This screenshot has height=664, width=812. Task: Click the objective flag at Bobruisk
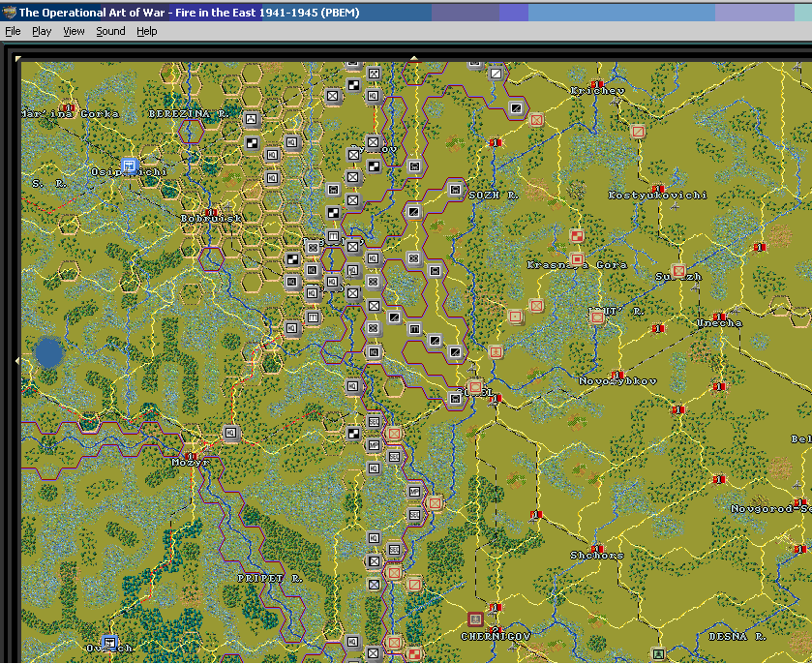point(211,212)
